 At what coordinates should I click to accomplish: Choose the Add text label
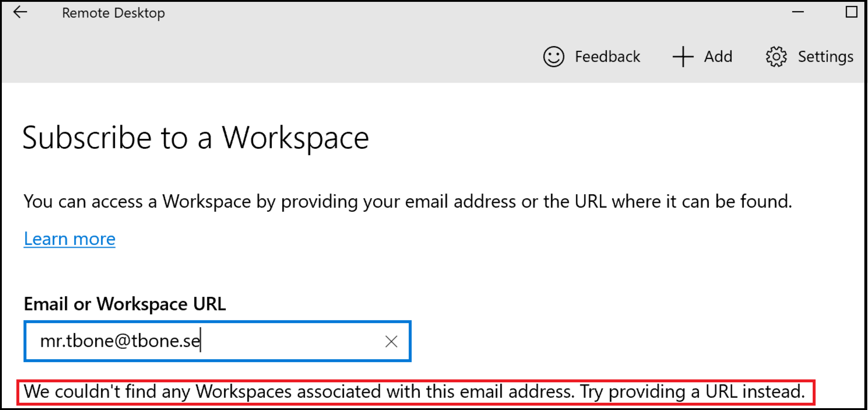point(718,57)
